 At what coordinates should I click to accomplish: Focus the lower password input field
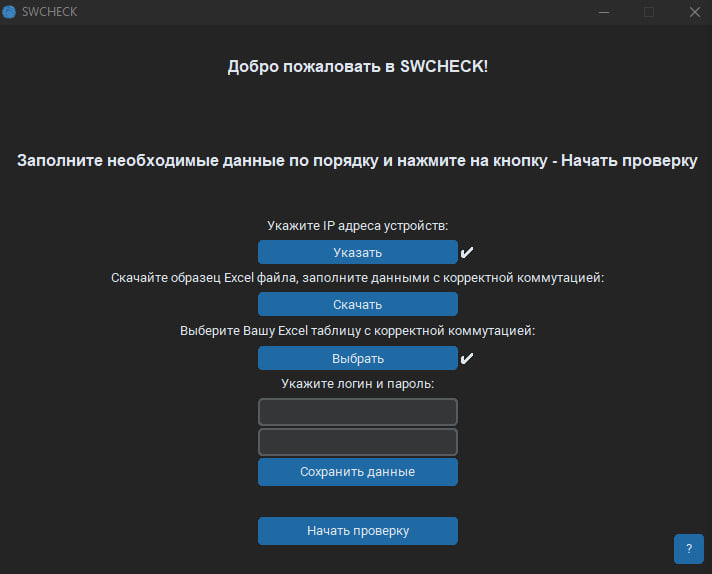357,442
